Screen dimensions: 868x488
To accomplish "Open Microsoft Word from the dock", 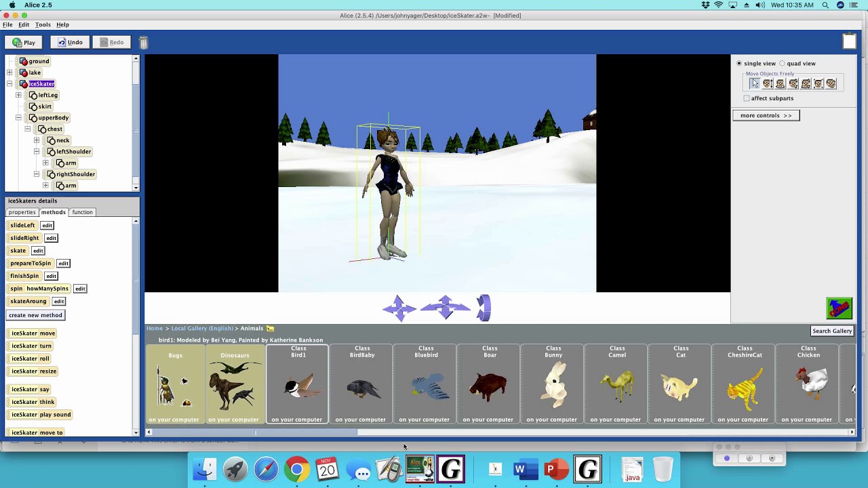I will 526,470.
